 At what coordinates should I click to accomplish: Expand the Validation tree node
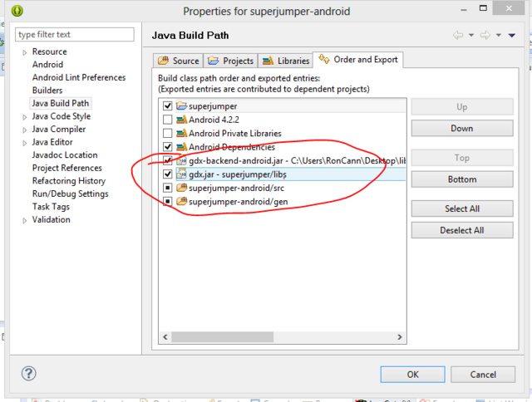[24, 221]
